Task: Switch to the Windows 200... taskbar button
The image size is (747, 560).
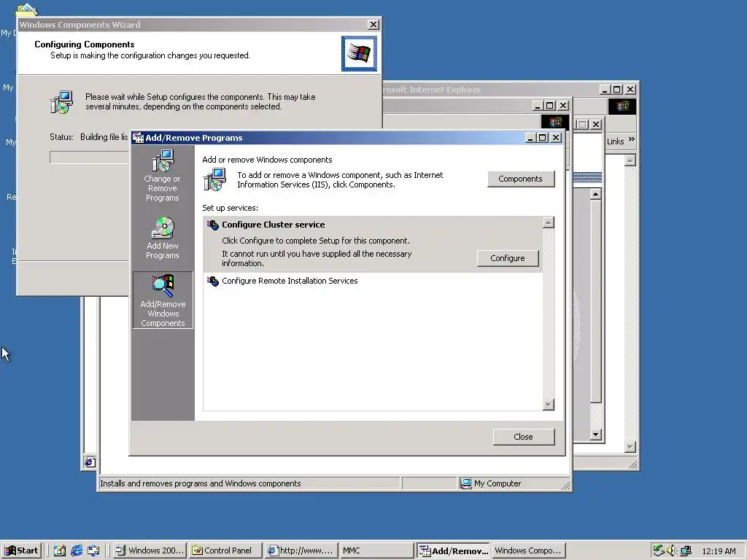Action: (x=150, y=551)
